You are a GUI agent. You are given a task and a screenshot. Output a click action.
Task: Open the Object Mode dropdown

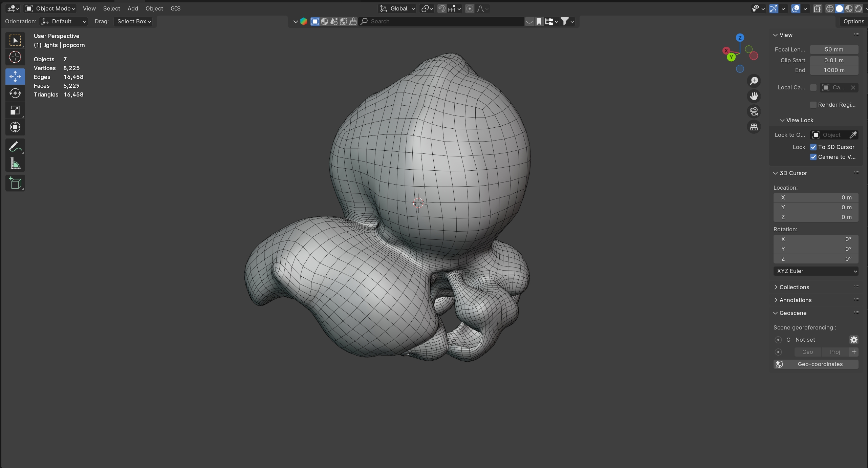tap(51, 8)
